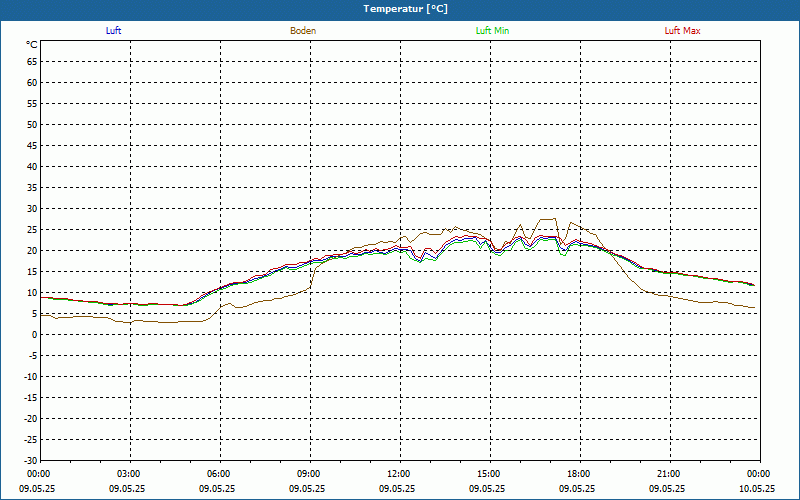Click the 12:00 time axis label
The image size is (800, 500).
click(400, 474)
